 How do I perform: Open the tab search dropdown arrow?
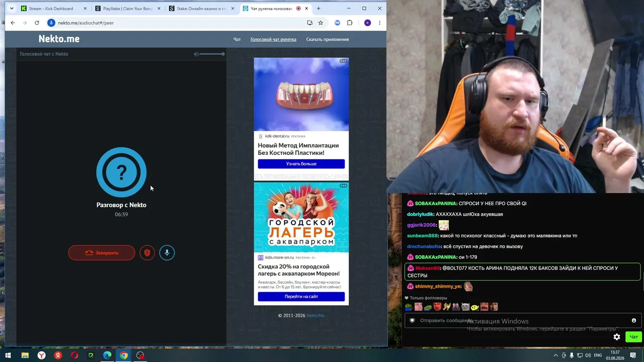pyautogui.click(x=12, y=9)
